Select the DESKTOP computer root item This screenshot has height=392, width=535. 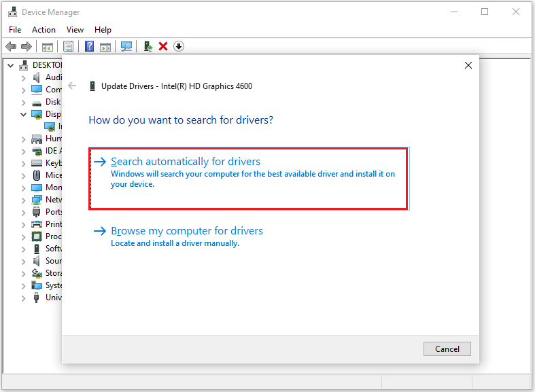[41, 65]
